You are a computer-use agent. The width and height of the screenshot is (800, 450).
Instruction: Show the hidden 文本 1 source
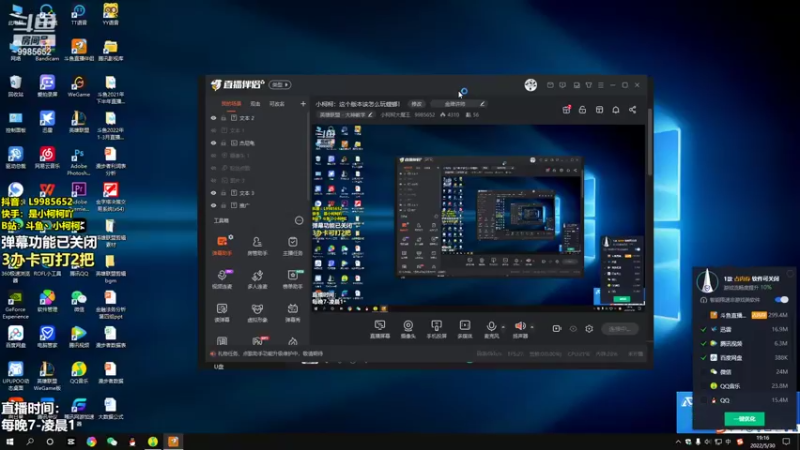[213, 131]
